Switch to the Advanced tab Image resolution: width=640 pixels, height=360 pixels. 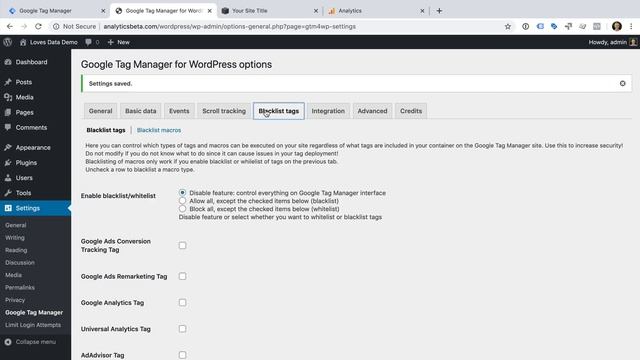[x=372, y=111]
